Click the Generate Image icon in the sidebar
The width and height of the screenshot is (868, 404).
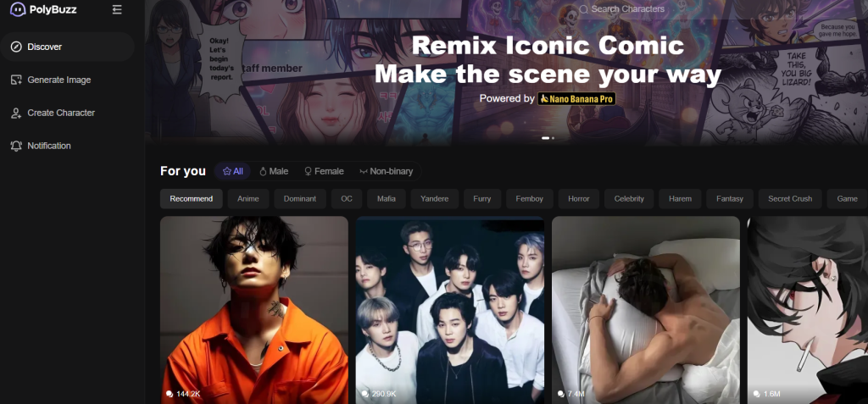16,80
